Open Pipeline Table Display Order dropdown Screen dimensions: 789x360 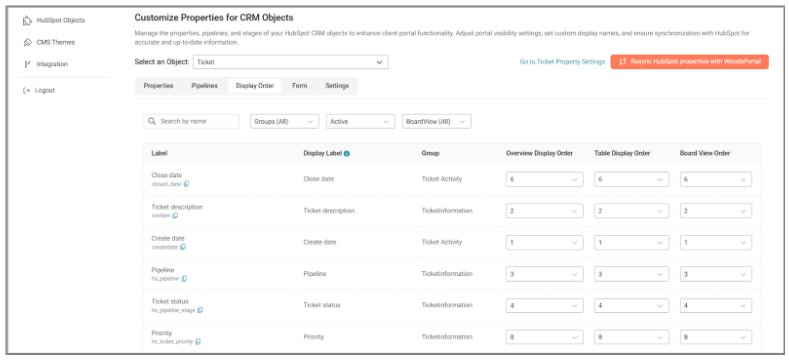pyautogui.click(x=632, y=274)
